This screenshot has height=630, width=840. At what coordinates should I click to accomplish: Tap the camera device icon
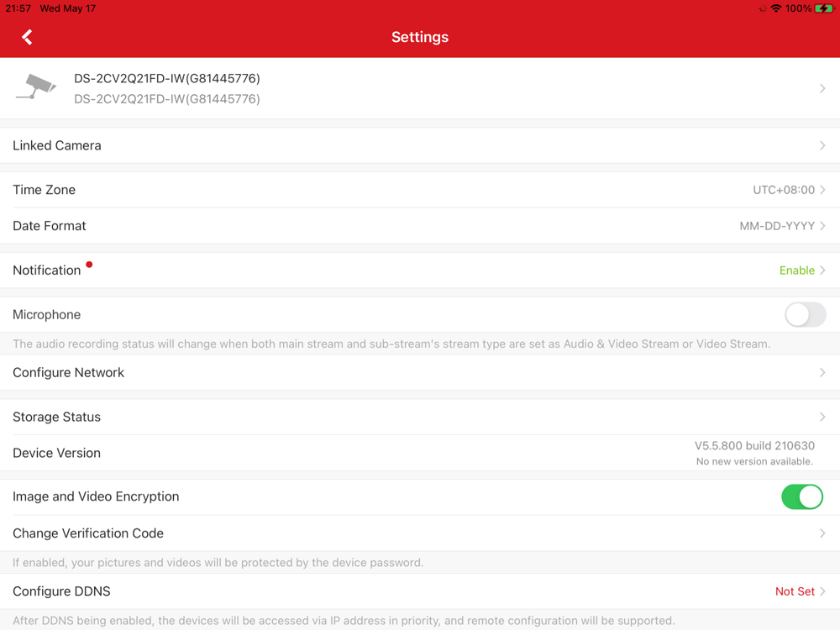[x=36, y=87]
